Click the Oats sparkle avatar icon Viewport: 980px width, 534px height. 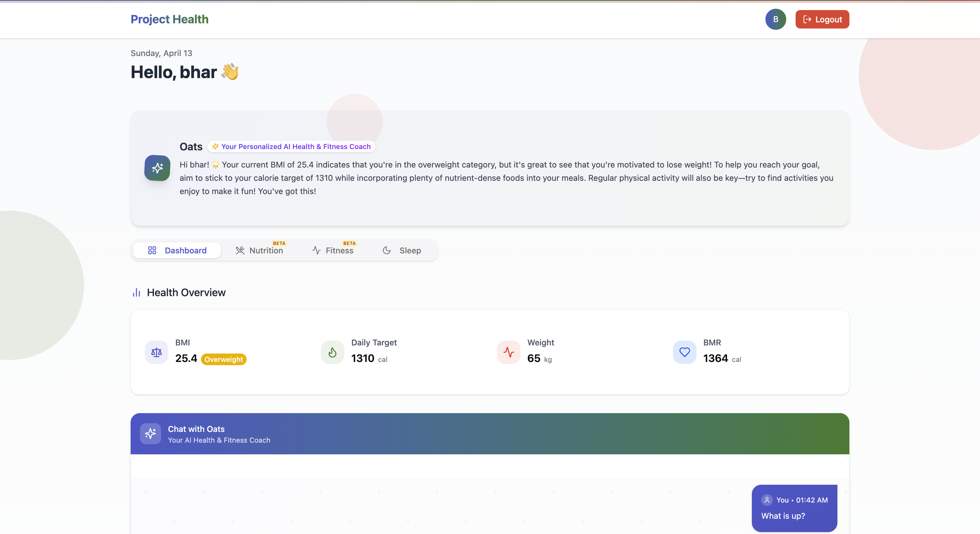point(157,168)
